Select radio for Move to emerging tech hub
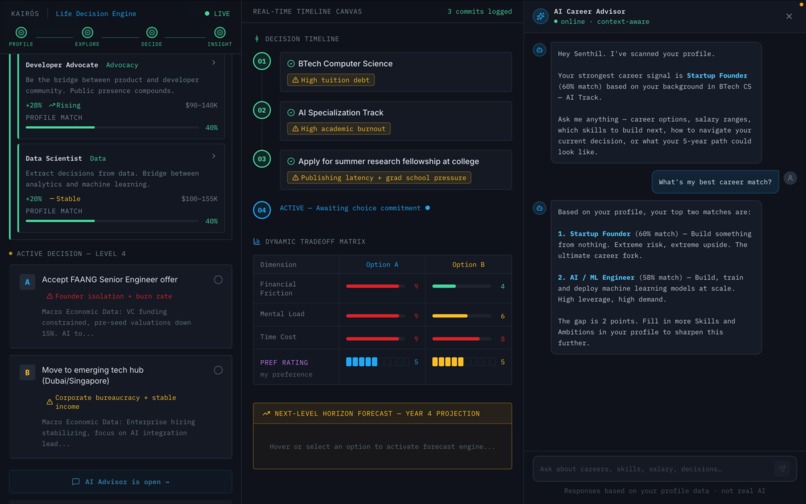806x504 pixels. 218,370
